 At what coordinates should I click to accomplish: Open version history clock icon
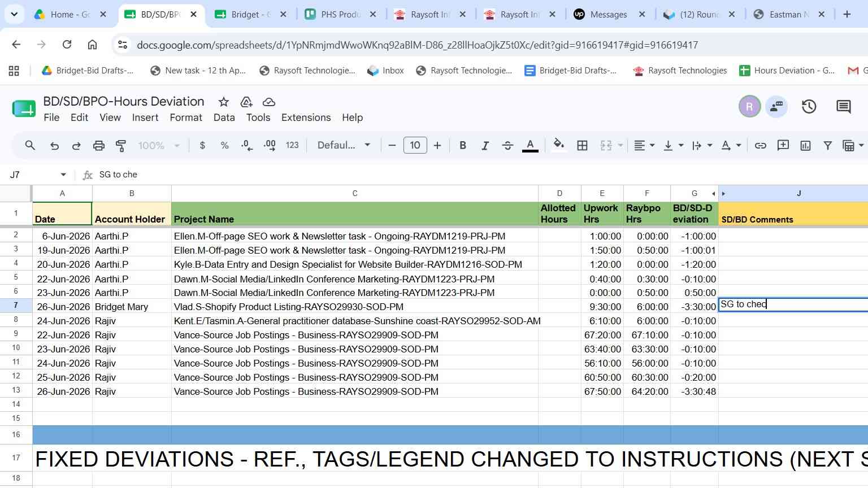[x=809, y=106]
